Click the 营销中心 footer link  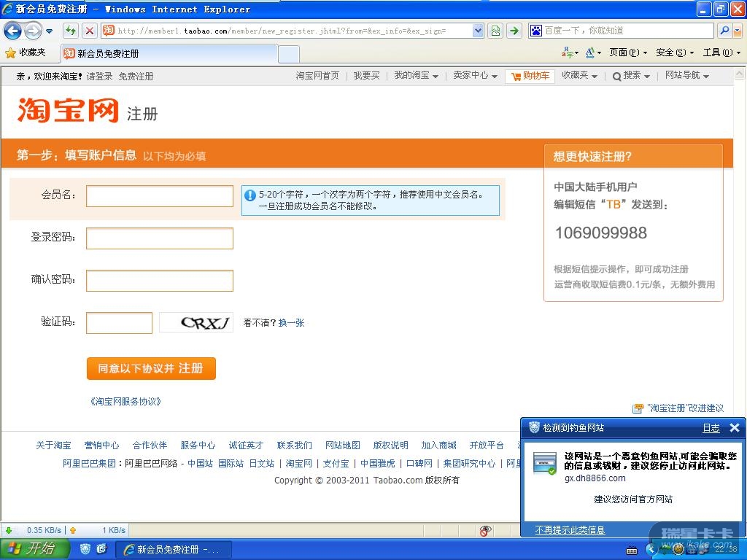[101, 446]
